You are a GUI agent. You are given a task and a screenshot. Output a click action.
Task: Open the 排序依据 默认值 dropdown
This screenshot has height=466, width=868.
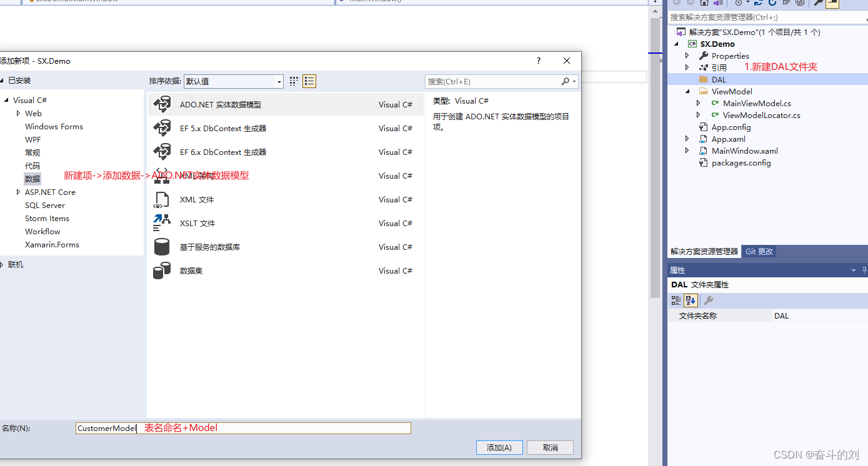[x=234, y=81]
